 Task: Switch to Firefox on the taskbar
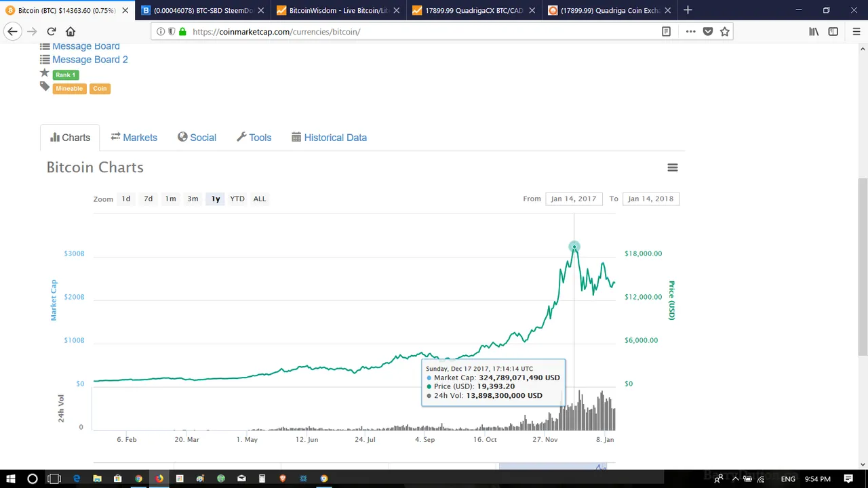click(x=159, y=479)
